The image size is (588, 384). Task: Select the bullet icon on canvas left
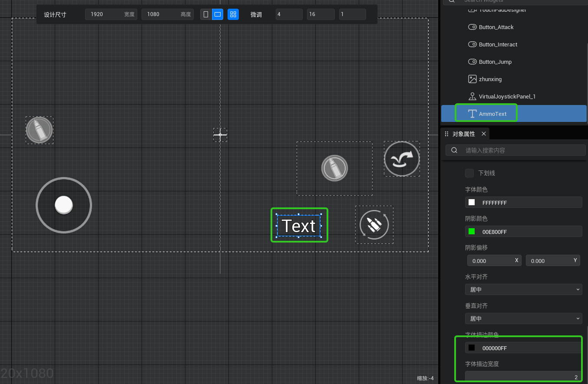[40, 130]
